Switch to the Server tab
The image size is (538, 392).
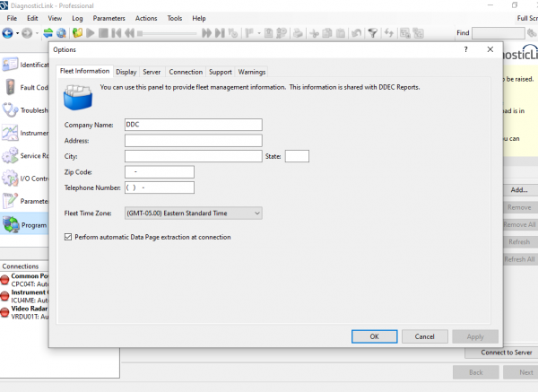click(x=152, y=72)
